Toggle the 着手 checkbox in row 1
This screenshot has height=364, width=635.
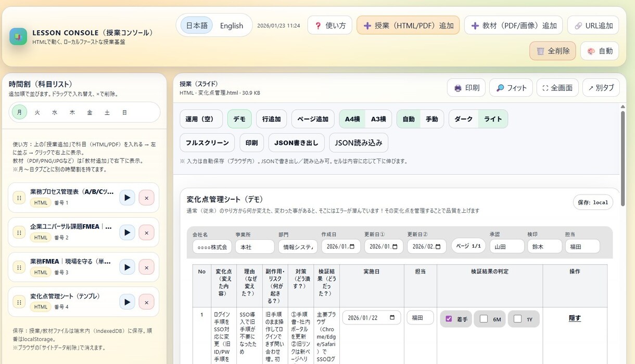point(449,319)
